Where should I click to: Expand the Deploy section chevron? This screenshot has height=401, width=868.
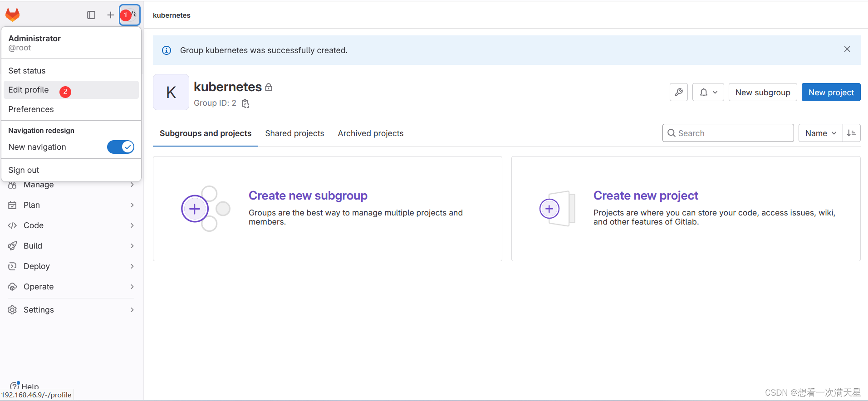pos(132,266)
